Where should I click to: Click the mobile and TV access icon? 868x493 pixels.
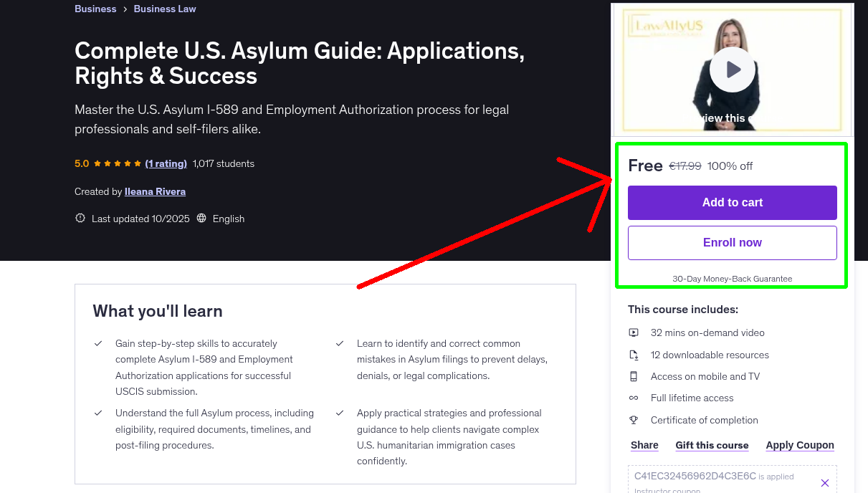[x=634, y=375]
